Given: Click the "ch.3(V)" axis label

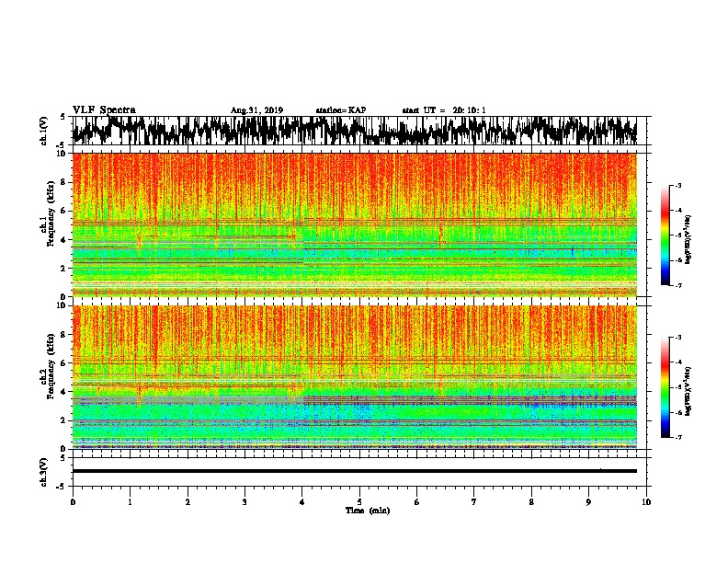Looking at the screenshot, I should (43, 472).
